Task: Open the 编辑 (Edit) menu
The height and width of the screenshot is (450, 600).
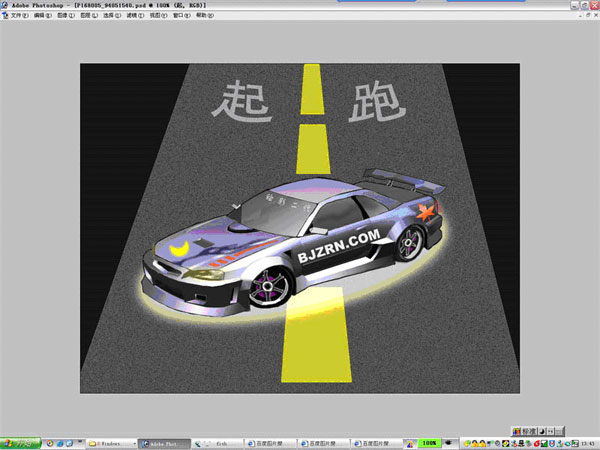Action: (42, 15)
